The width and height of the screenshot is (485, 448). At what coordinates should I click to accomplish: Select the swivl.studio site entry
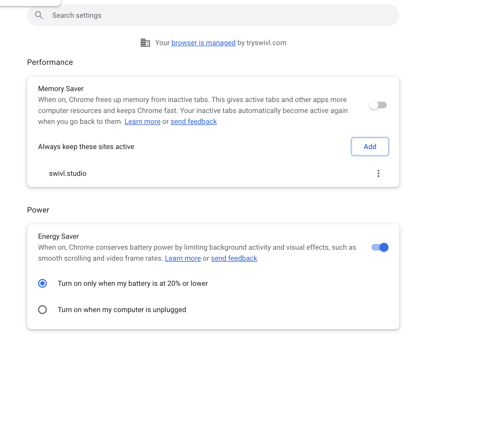click(68, 173)
